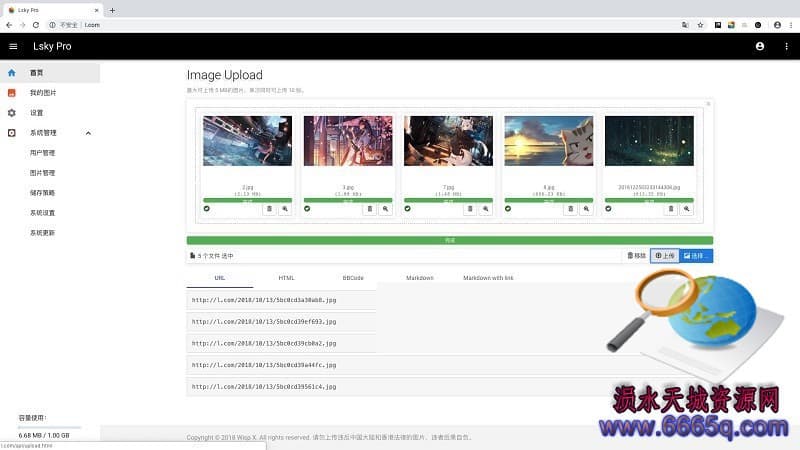Click the overall green upload progress bar
The image size is (800, 450).
point(449,240)
